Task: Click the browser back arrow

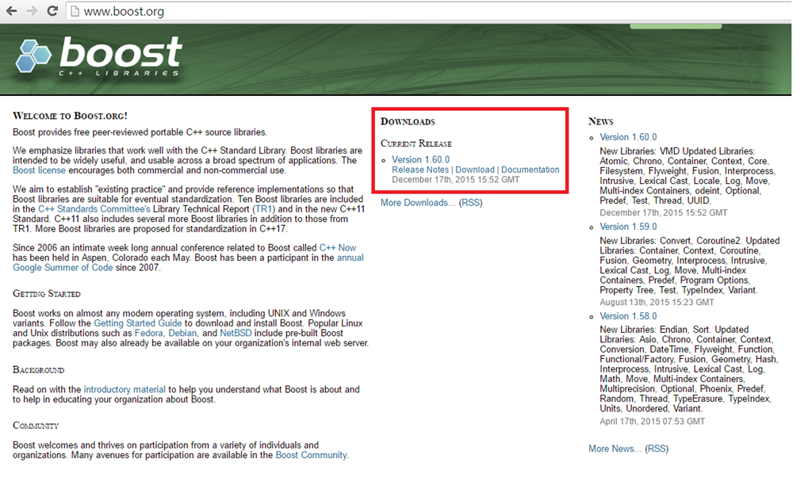Action: (11, 11)
